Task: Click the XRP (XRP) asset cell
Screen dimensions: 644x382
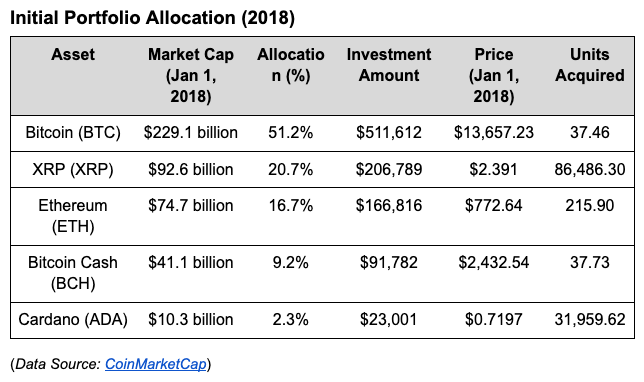Action: [73, 169]
